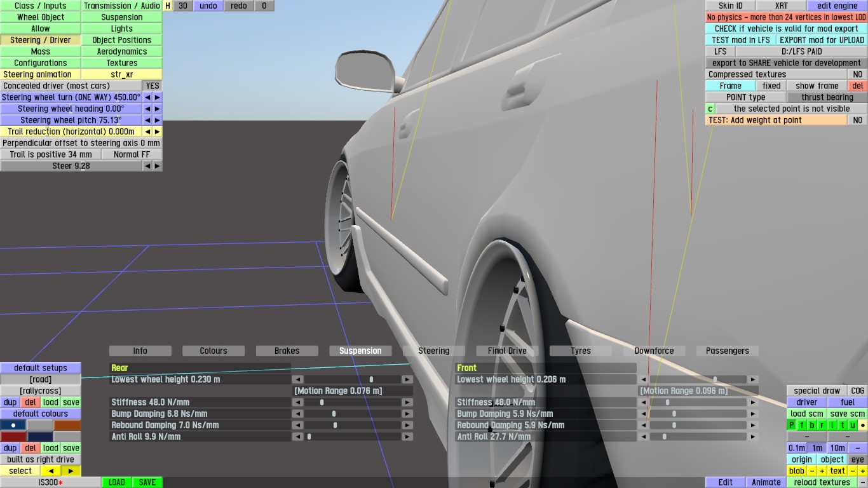Switch to the Colours tab
Screen dimensions: 868x488
tap(214, 351)
